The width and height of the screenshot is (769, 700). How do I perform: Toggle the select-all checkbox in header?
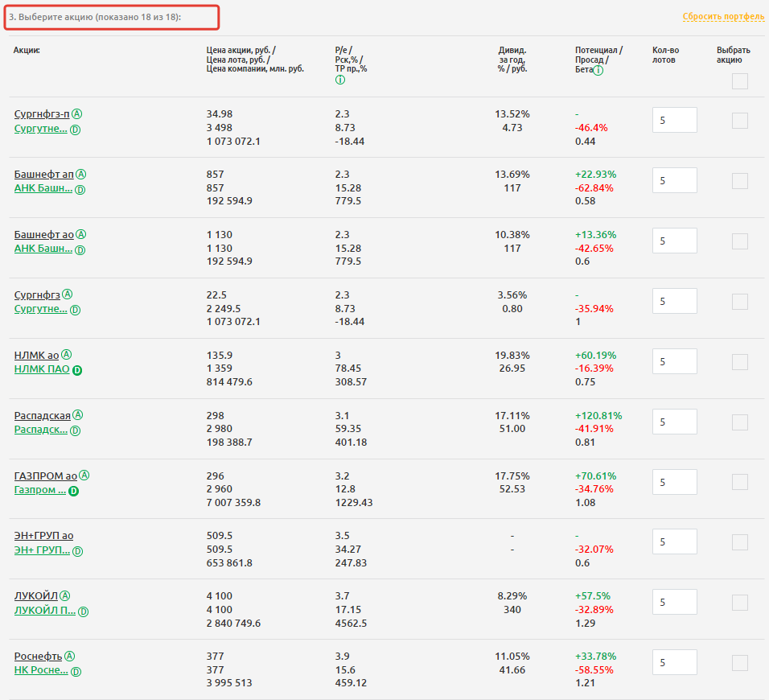coord(739,81)
